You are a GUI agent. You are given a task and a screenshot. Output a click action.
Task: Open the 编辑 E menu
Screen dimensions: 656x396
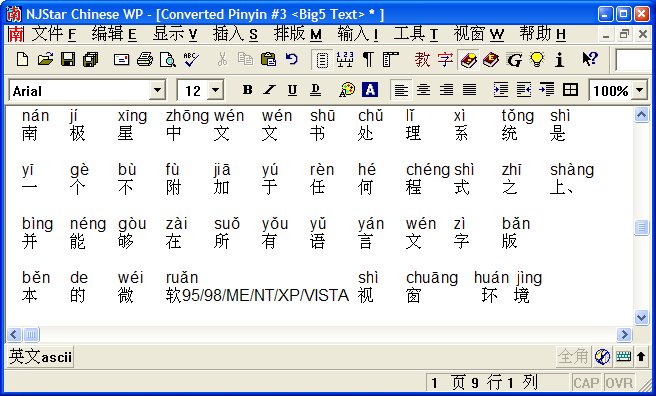click(x=114, y=33)
